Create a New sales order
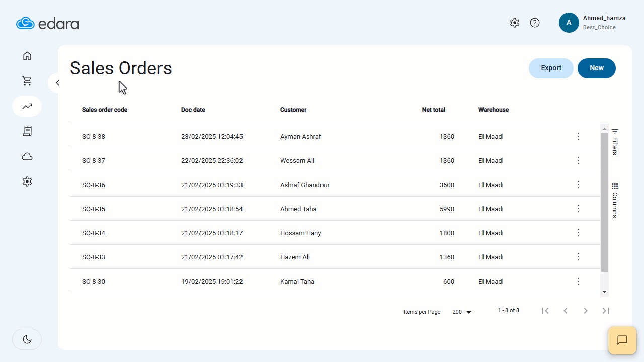The width and height of the screenshot is (644, 362). coord(597,68)
